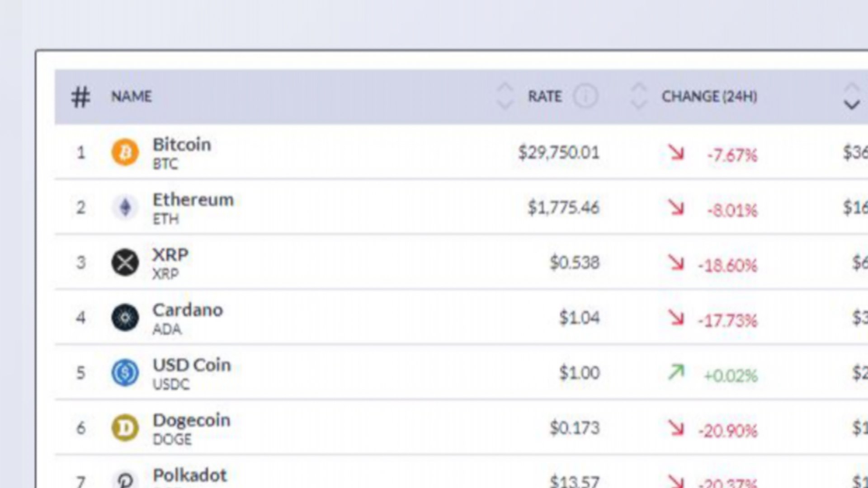Click XRP's -18.60% change value
868x488 pixels.
tap(727, 265)
